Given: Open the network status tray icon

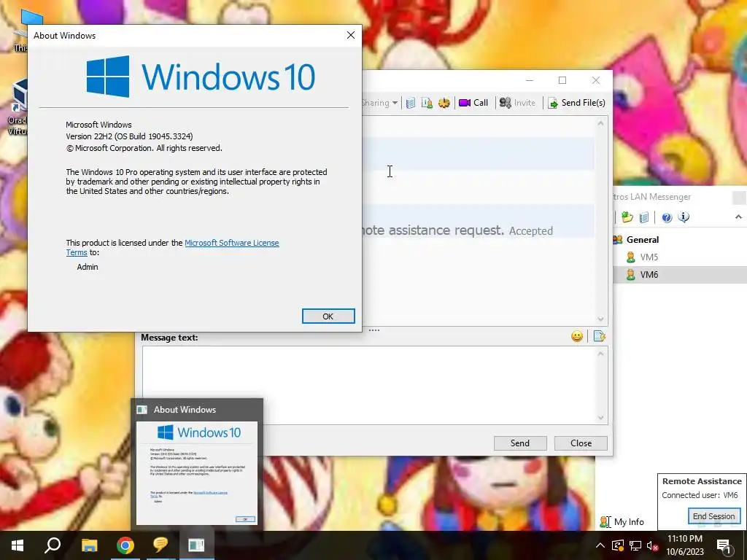Looking at the screenshot, I should click(635, 545).
